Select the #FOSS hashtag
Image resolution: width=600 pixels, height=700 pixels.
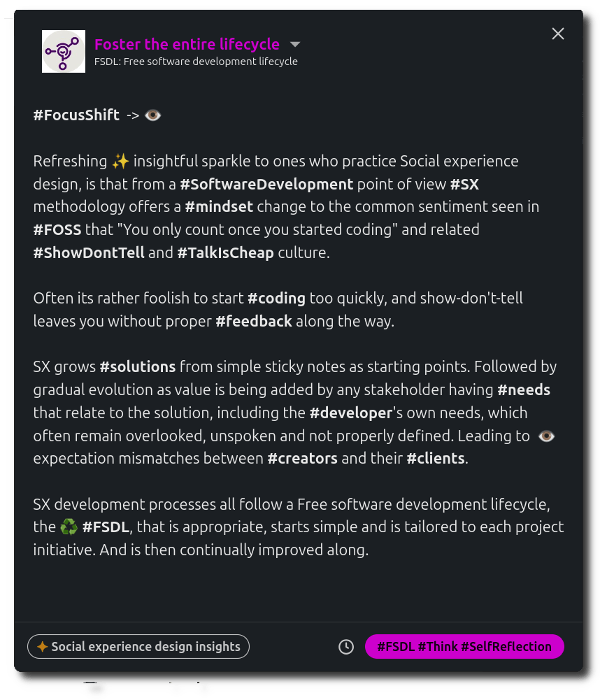click(x=57, y=229)
